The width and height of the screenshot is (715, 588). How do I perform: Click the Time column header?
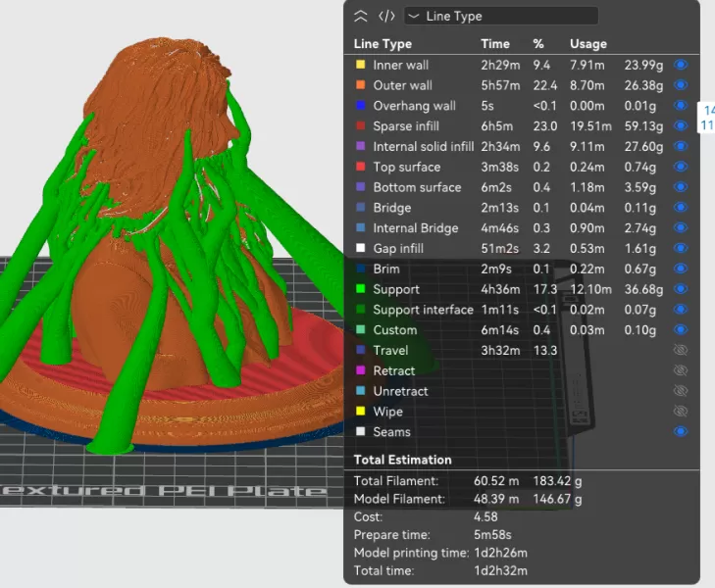coord(494,44)
